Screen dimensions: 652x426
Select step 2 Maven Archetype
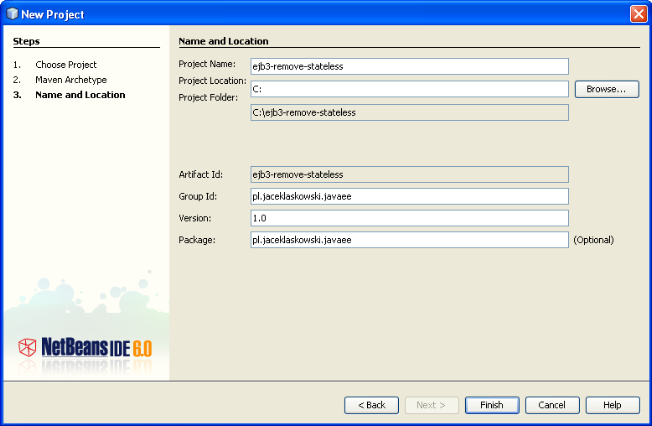click(x=71, y=80)
